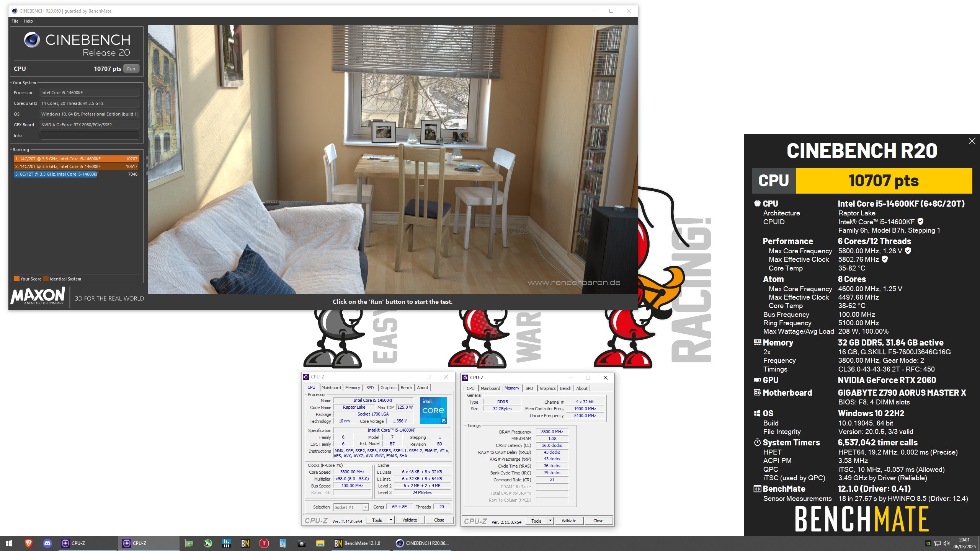Open NVIDIA tray icon

[x=928, y=543]
